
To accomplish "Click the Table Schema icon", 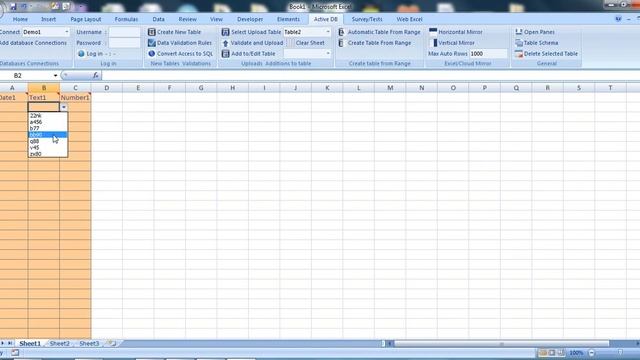I will point(519,43).
